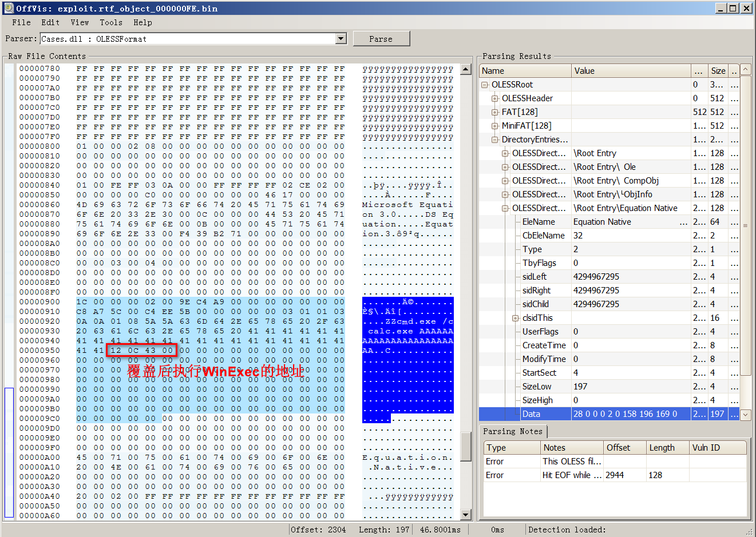Select the ModifyTime row
This screenshot has width=756, height=537.
coord(609,359)
